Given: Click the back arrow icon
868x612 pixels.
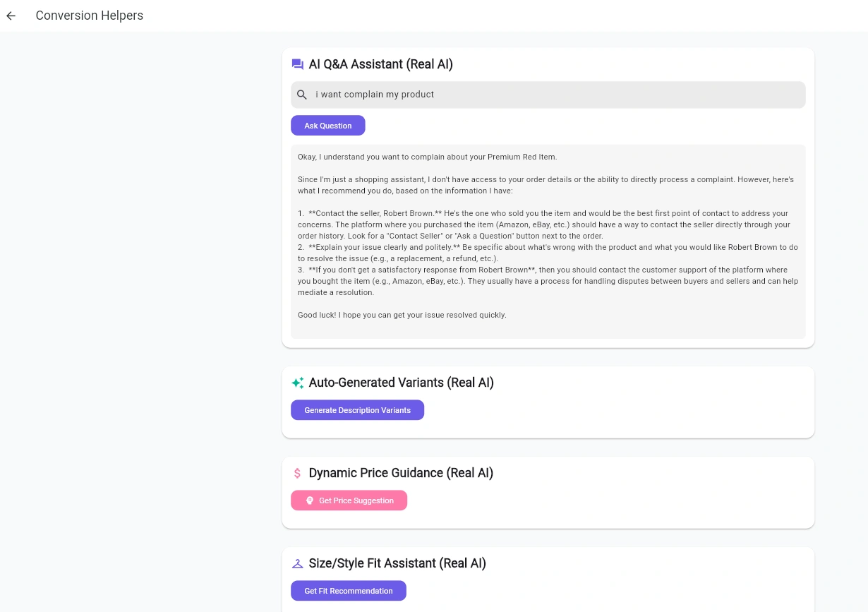Looking at the screenshot, I should click(11, 16).
